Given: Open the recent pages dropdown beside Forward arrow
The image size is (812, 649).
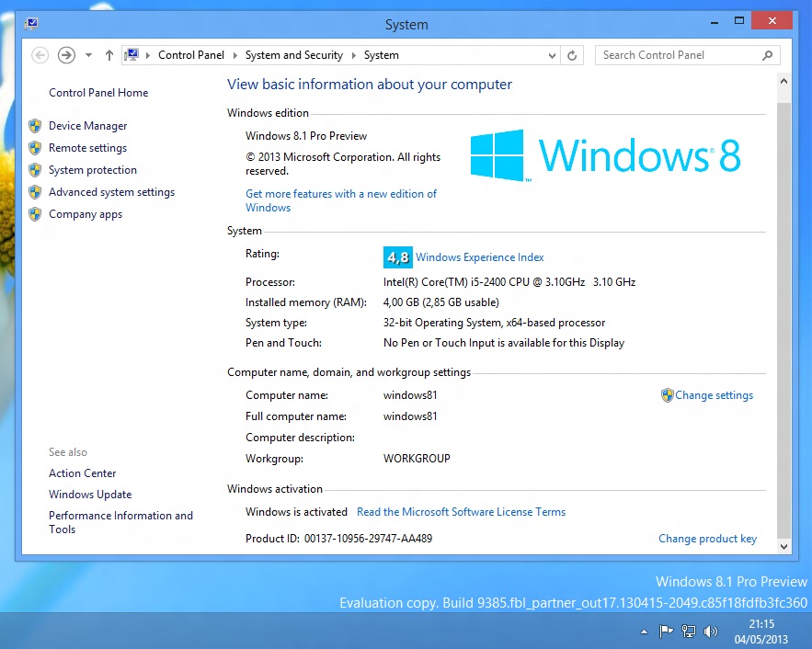Looking at the screenshot, I should coord(88,55).
